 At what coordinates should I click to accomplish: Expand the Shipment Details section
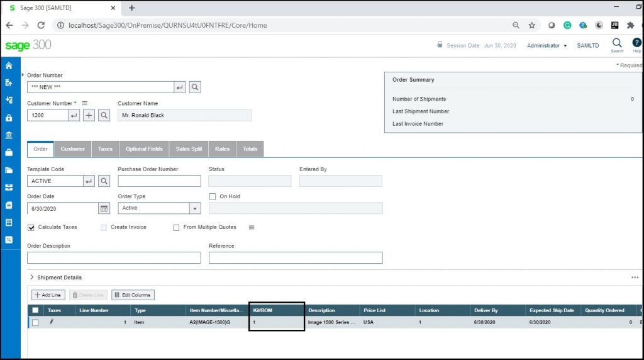point(32,278)
